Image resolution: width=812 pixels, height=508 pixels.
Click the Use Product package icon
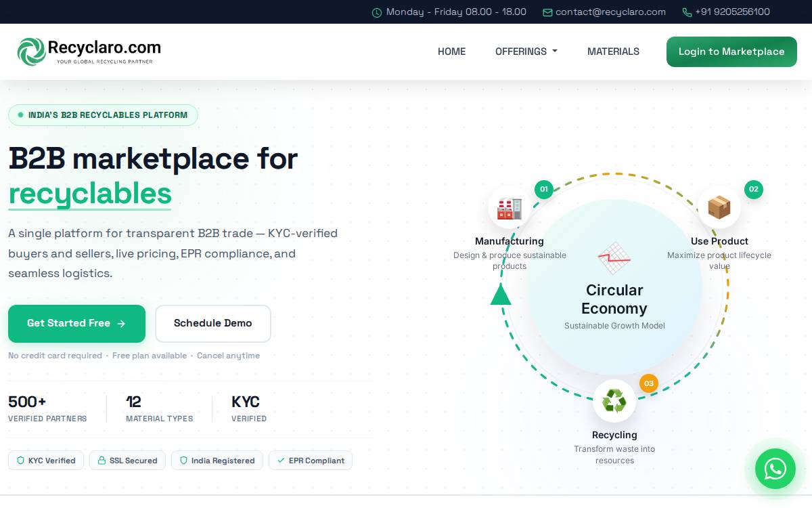(719, 208)
